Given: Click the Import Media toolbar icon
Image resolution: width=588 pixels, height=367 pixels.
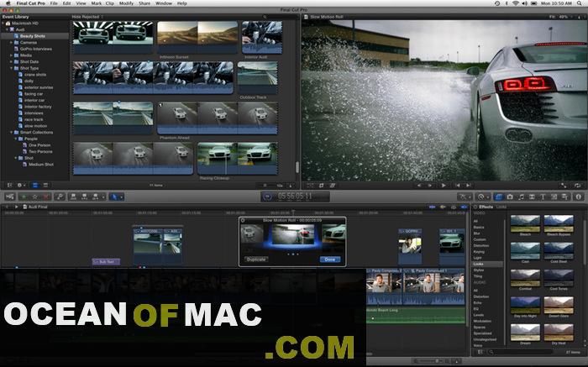Looking at the screenshot, I should tap(10, 197).
